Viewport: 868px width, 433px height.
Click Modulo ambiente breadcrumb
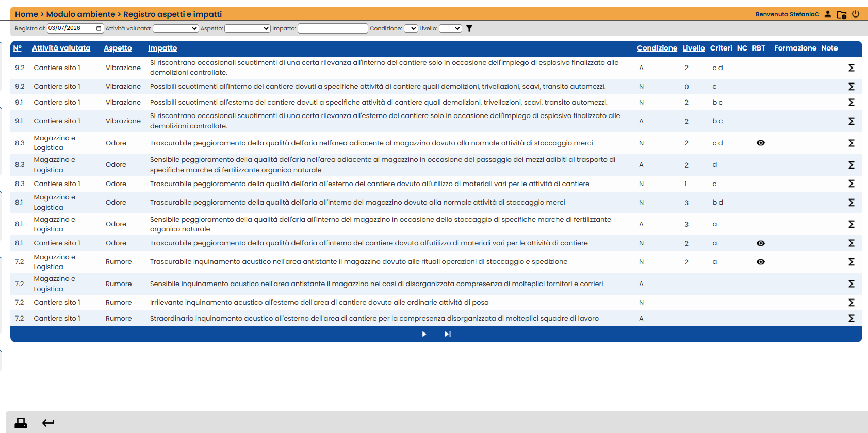coord(81,14)
